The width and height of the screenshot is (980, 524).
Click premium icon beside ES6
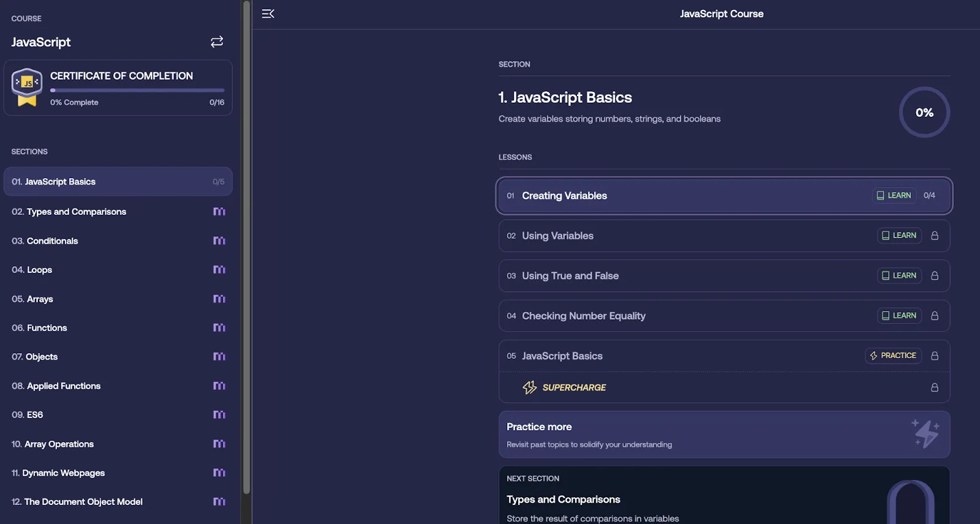219,415
